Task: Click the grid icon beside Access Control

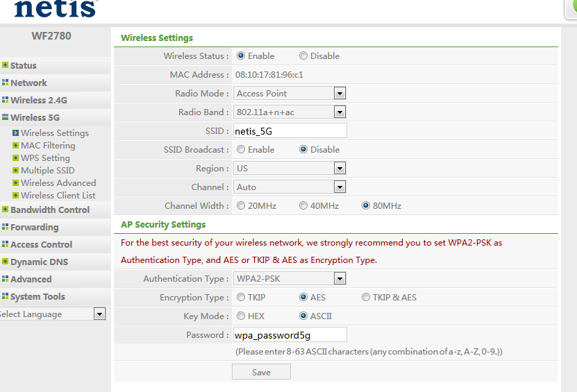Action: point(5,244)
